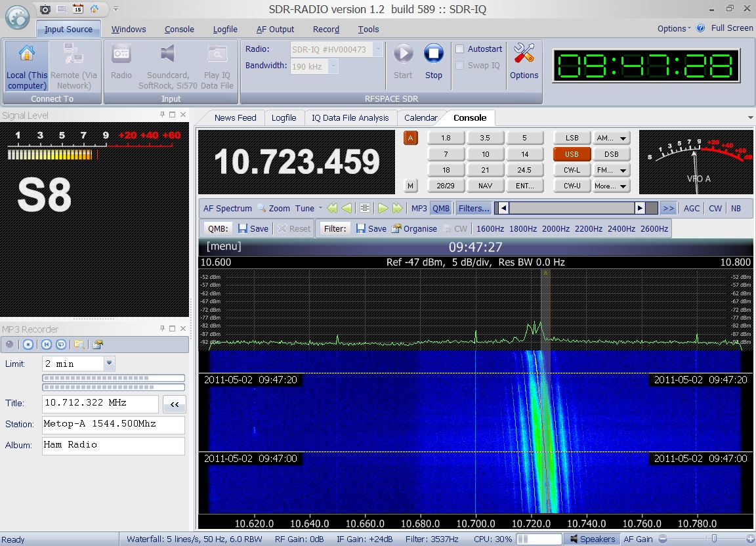The height and width of the screenshot is (546, 756).
Task: Stop the MP3 recorder
Action: (28, 344)
